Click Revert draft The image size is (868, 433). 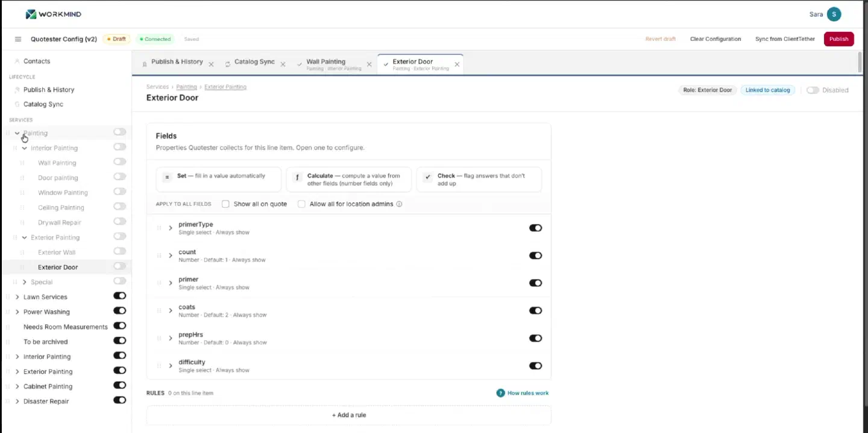661,39
